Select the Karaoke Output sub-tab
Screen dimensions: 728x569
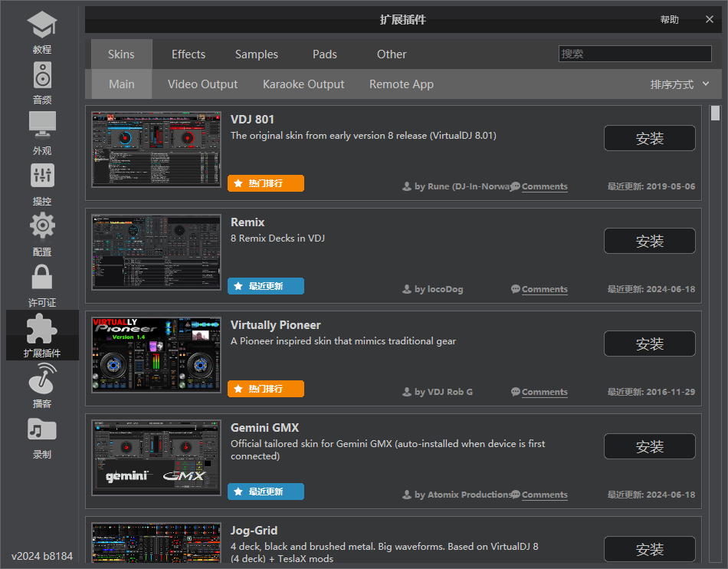tap(303, 84)
